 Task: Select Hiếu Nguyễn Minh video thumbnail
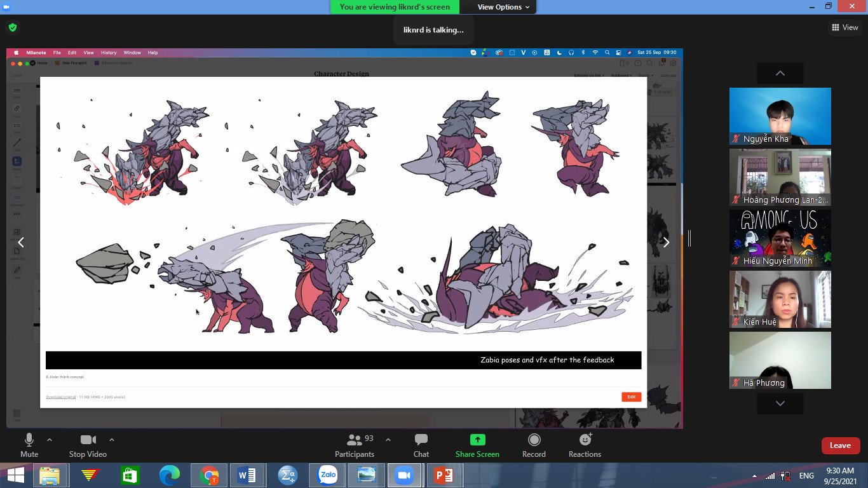tap(780, 238)
